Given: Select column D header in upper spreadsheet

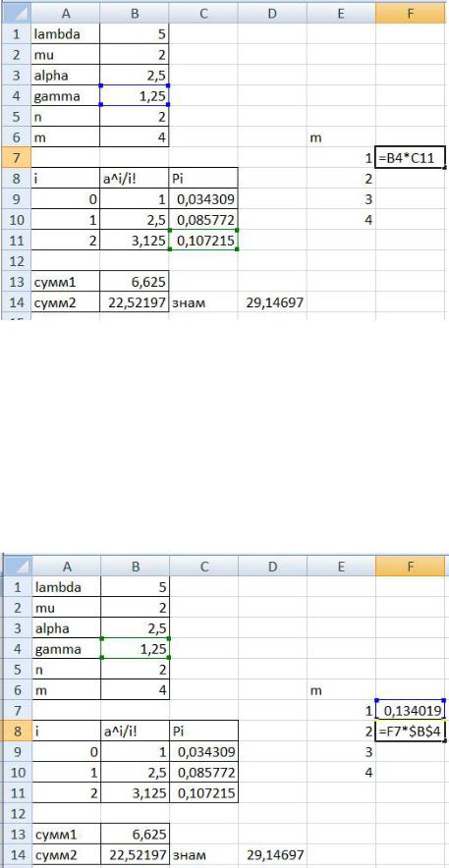Looking at the screenshot, I should tap(272, 12).
